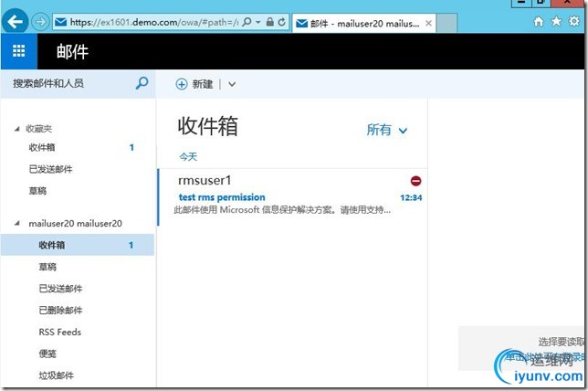Select the 已删除邮件 folder

click(60, 311)
